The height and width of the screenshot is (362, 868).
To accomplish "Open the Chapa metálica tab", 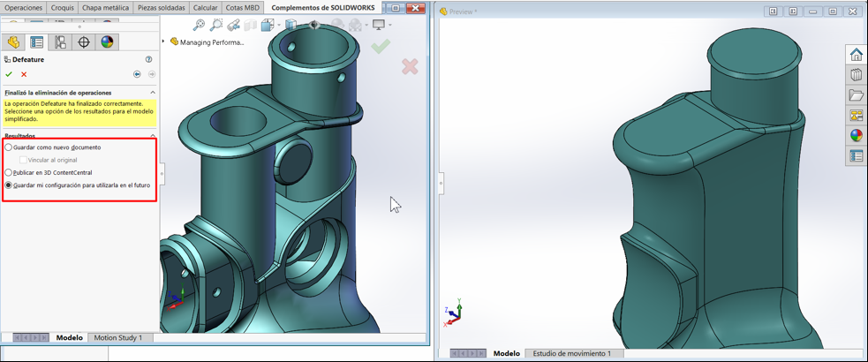I will point(105,8).
